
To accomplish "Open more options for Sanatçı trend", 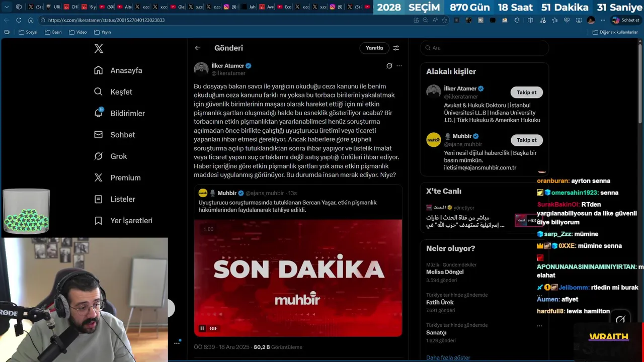I will [x=539, y=326].
